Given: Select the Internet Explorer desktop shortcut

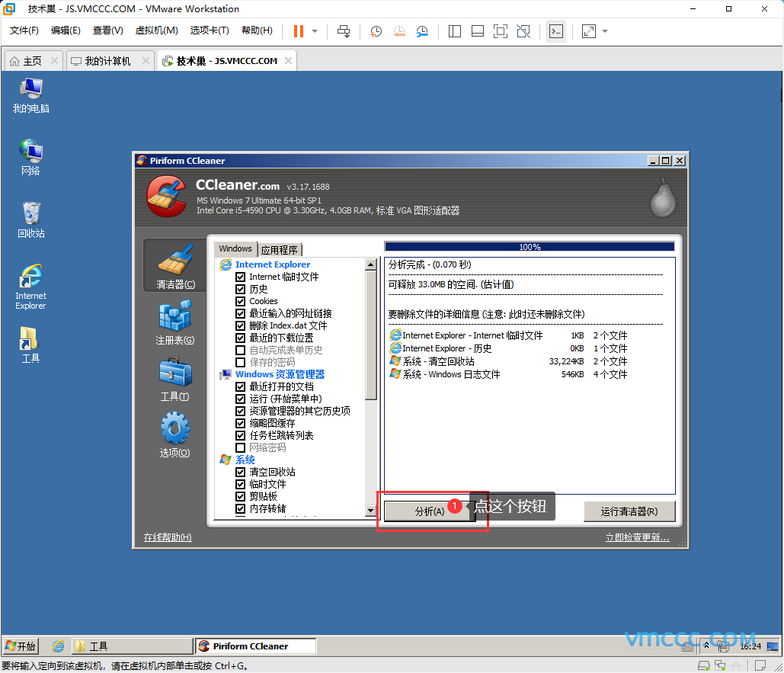Looking at the screenshot, I should point(31,287).
